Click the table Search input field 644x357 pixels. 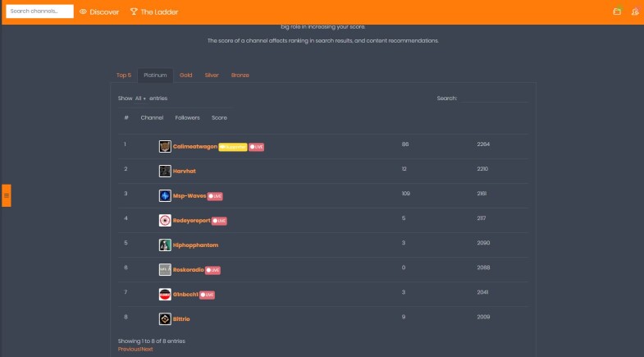click(493, 98)
